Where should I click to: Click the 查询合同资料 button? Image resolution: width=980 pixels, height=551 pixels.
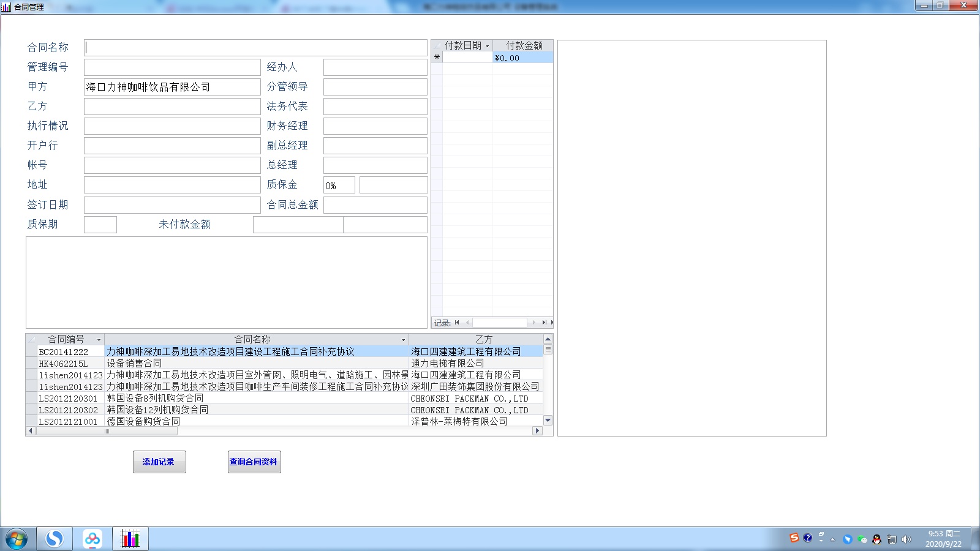click(254, 462)
